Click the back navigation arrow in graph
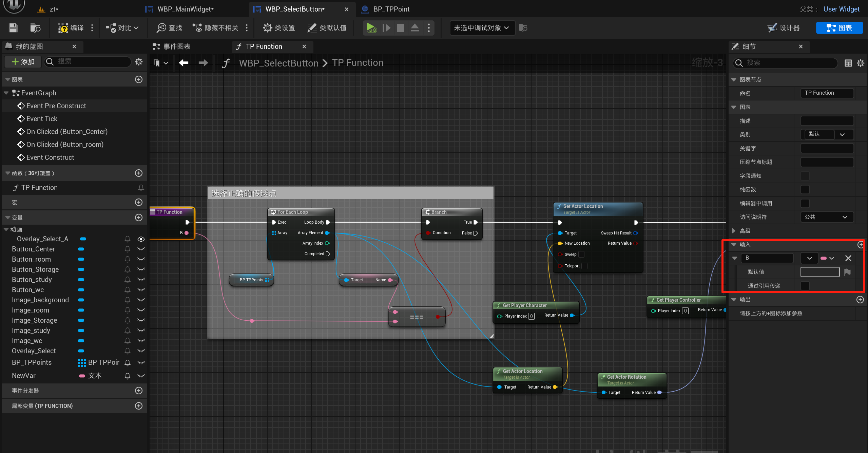The height and width of the screenshot is (453, 868). click(x=184, y=63)
